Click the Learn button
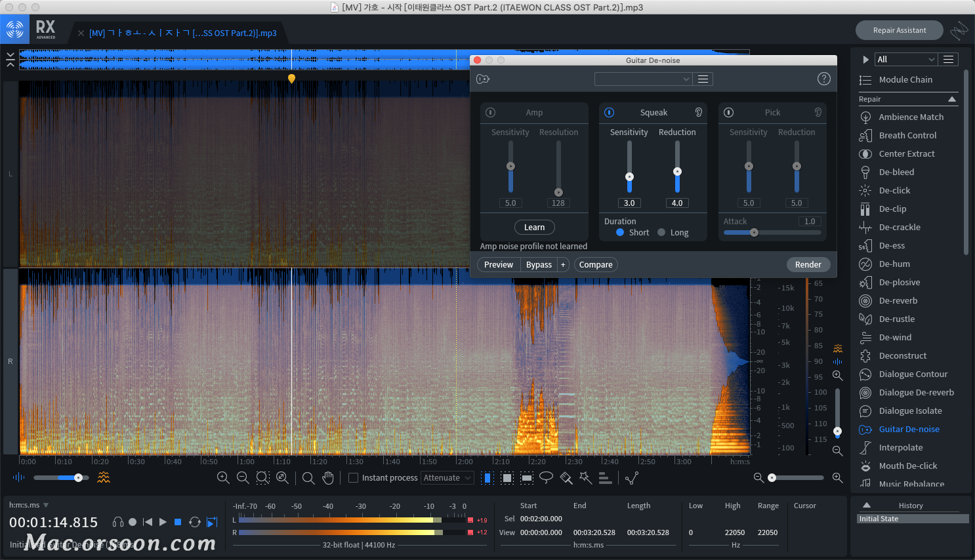Screen dimensions: 975x560 534,227
